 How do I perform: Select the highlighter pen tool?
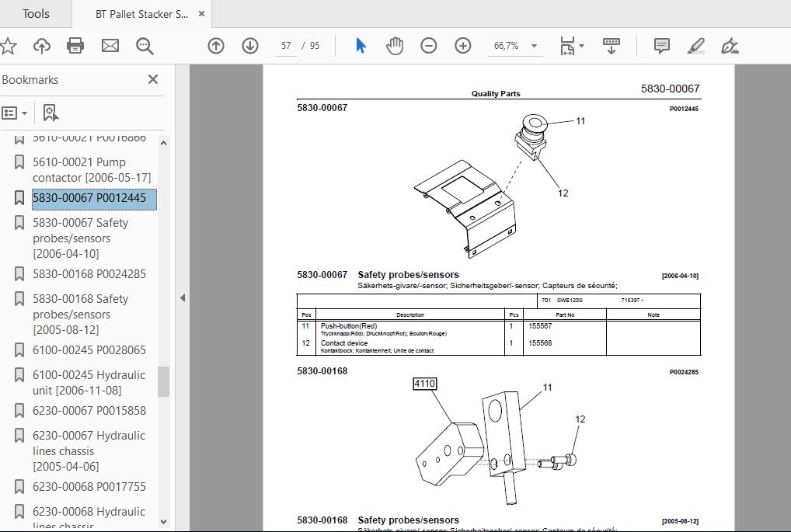pos(696,46)
